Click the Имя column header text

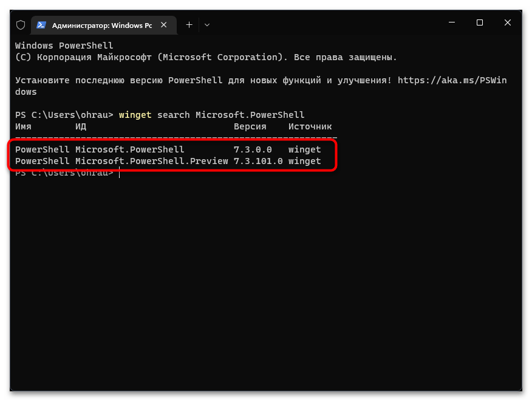click(23, 126)
